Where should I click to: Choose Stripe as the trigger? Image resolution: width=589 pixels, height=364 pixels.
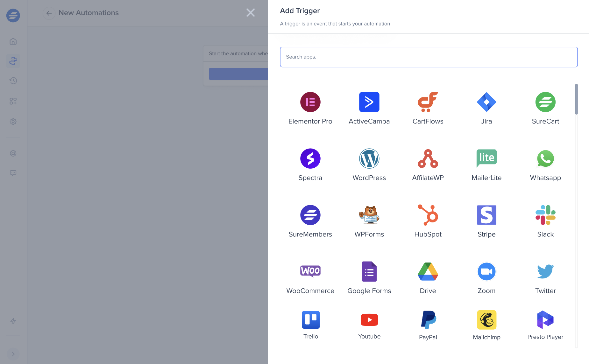pyautogui.click(x=486, y=215)
